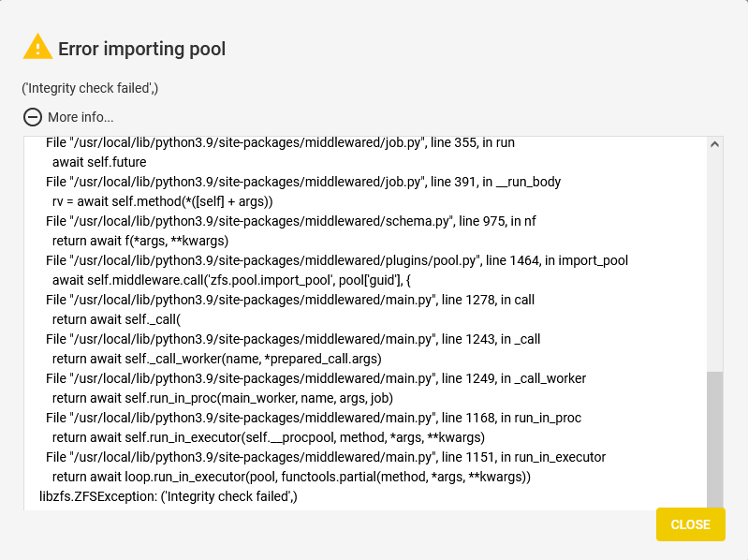The height and width of the screenshot is (560, 748).
Task: Click the ('Integrity check failed',) message text
Action: [x=90, y=88]
